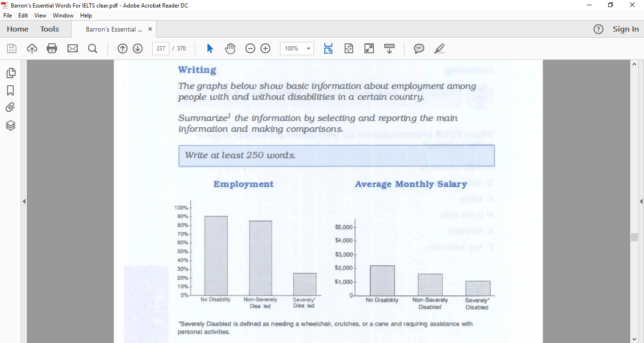Switch to the Home tab
Screen dimensions: 644x343
coord(17,29)
